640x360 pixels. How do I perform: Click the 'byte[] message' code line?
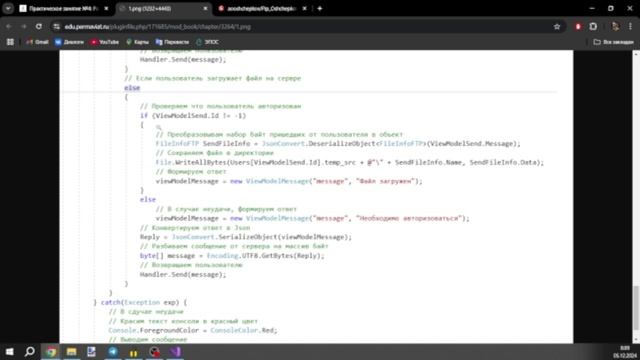(232, 256)
